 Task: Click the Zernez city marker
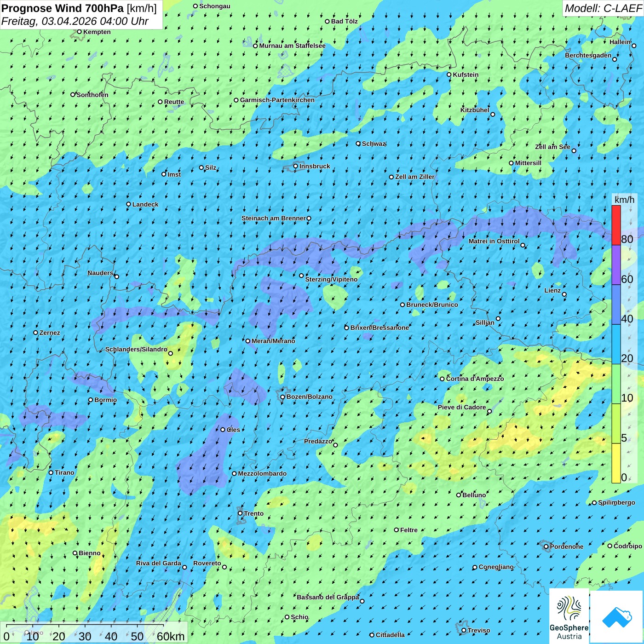pos(36,333)
